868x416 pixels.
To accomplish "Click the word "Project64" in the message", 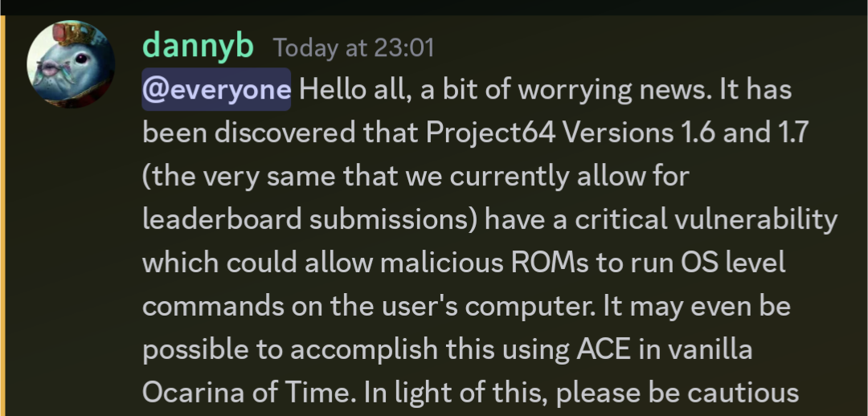I will coord(492,133).
